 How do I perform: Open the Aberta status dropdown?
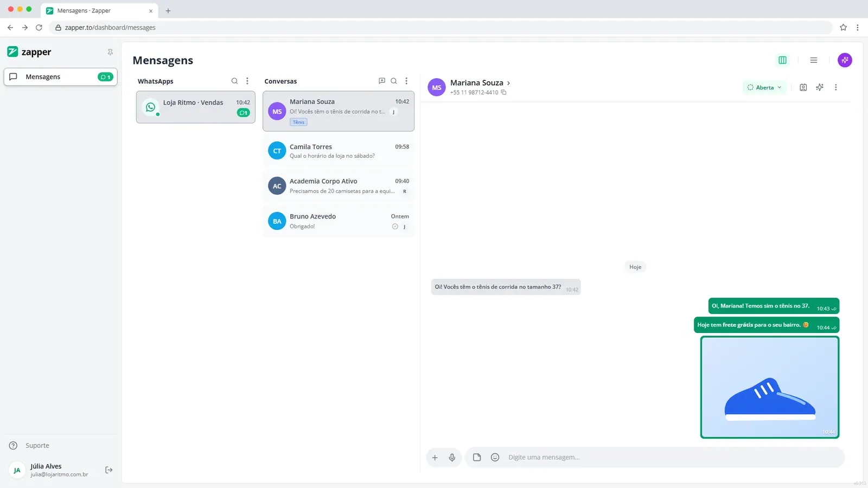(x=764, y=87)
